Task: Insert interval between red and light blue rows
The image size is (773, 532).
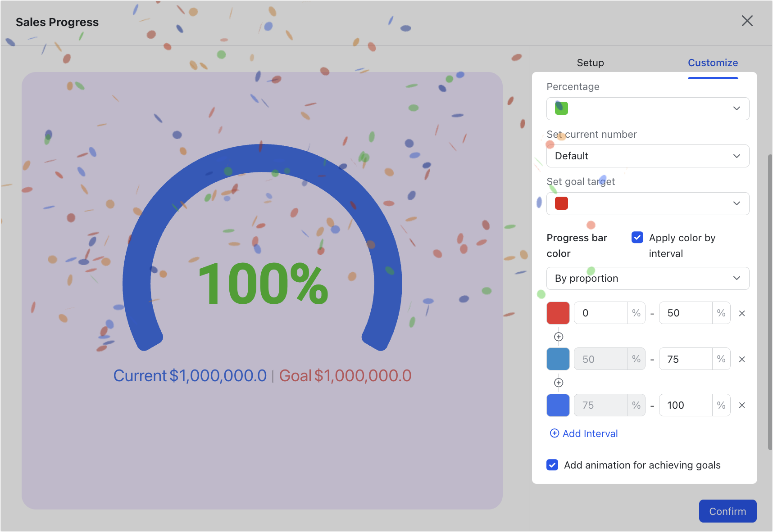Action: tap(558, 336)
